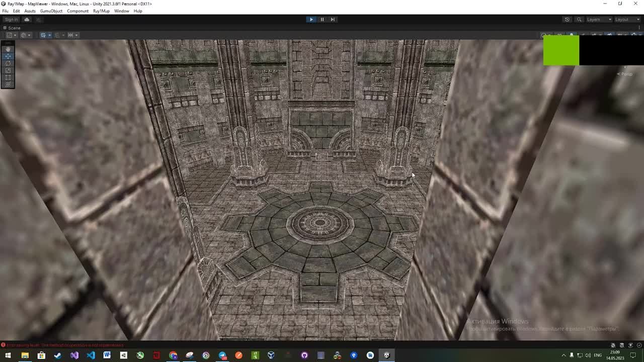Open the Edit menu
644x362 pixels.
coord(17,11)
